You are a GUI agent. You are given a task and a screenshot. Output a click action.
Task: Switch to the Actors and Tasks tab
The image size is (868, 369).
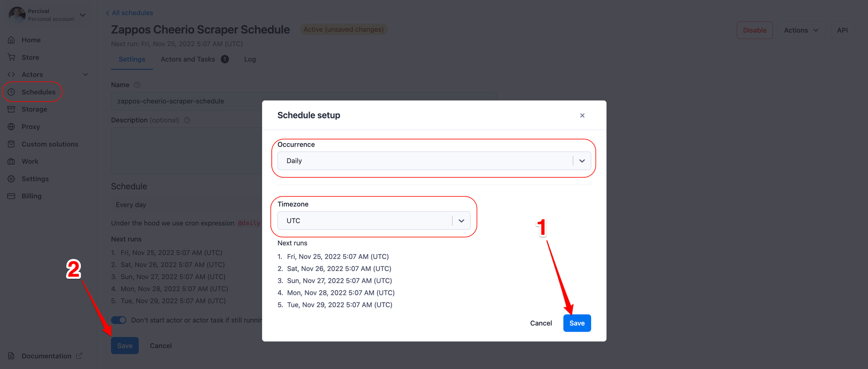click(187, 59)
